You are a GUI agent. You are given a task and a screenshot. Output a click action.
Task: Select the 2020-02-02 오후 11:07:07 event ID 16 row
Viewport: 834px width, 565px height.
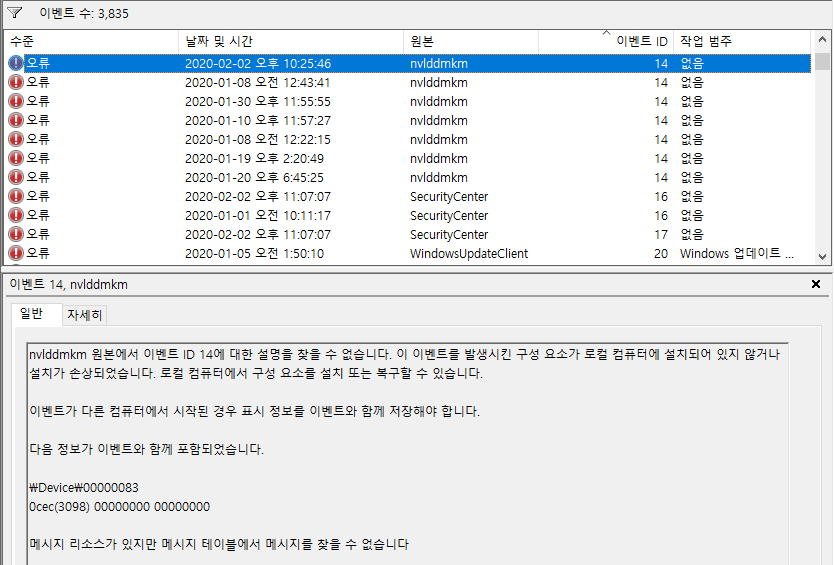coord(408,196)
